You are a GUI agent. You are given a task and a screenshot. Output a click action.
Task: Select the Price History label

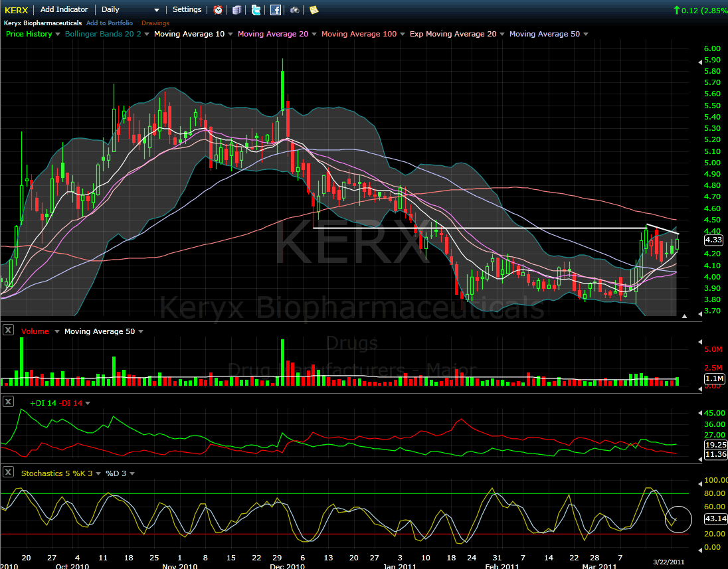(29, 34)
